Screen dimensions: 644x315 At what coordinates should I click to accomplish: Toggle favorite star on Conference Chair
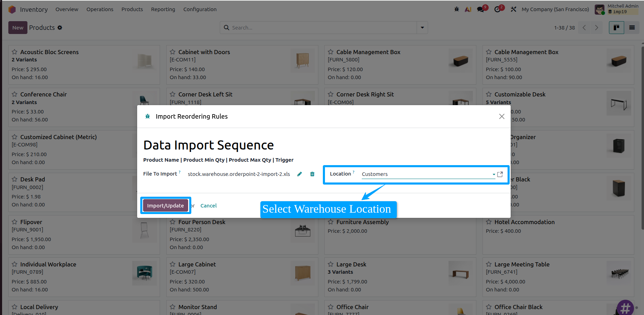(15, 94)
